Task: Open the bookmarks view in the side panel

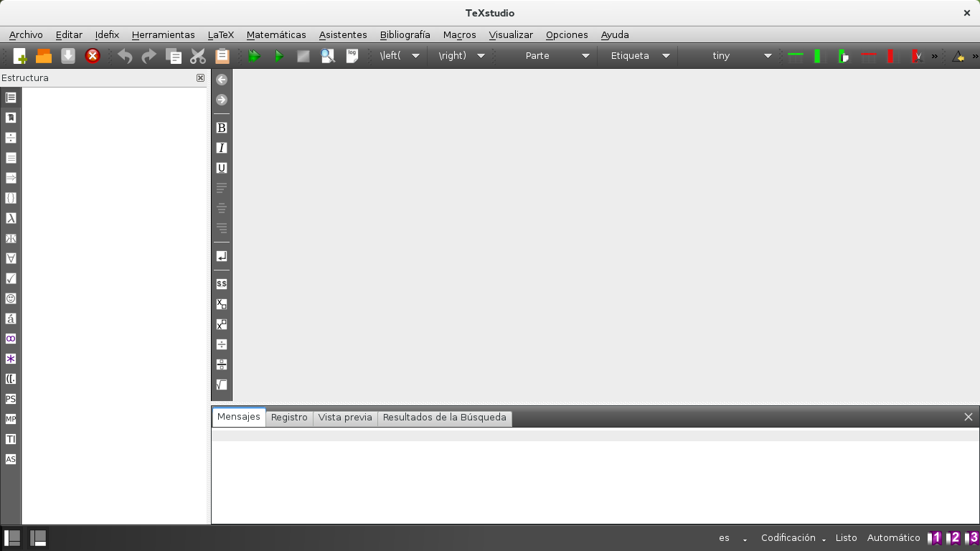Action: (11, 118)
